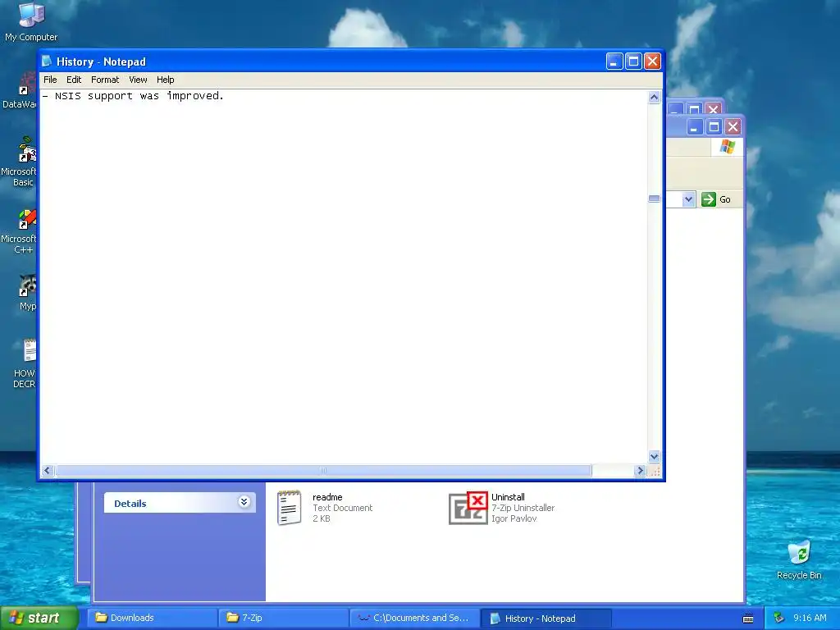
Task: Click the horizontal scrollbar left arrow in Notepad
Action: (47, 470)
